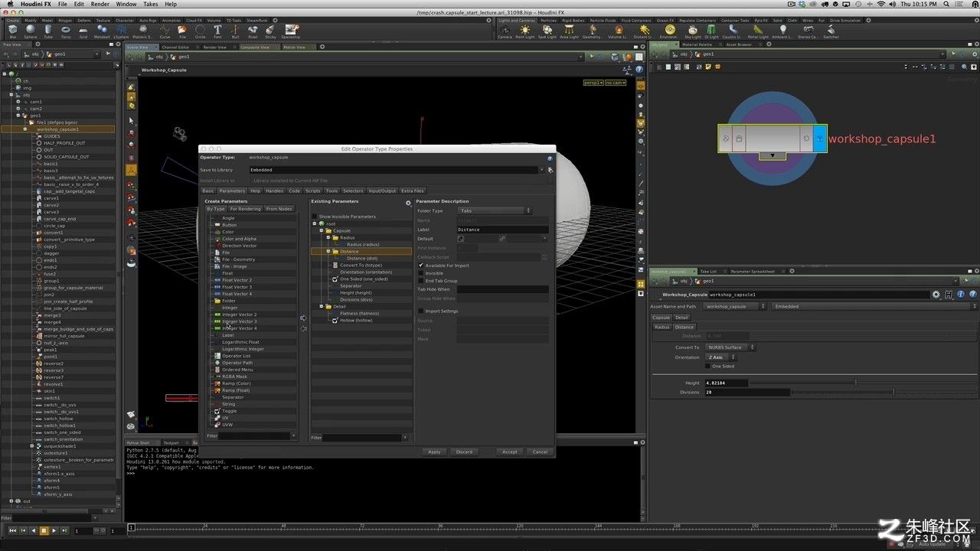Image resolution: width=980 pixels, height=551 pixels.
Task: Enable End Tab Group checkbox
Action: tap(420, 281)
